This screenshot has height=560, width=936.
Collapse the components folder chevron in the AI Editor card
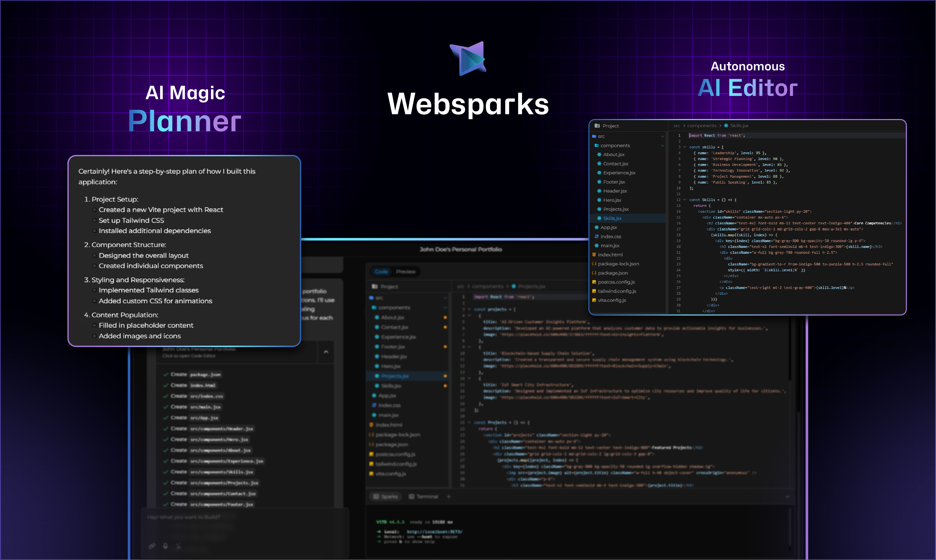click(x=662, y=146)
